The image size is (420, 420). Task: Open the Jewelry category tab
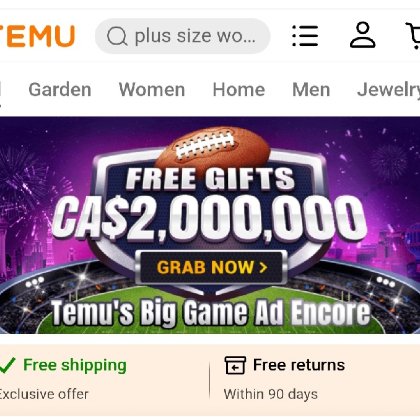tap(389, 90)
